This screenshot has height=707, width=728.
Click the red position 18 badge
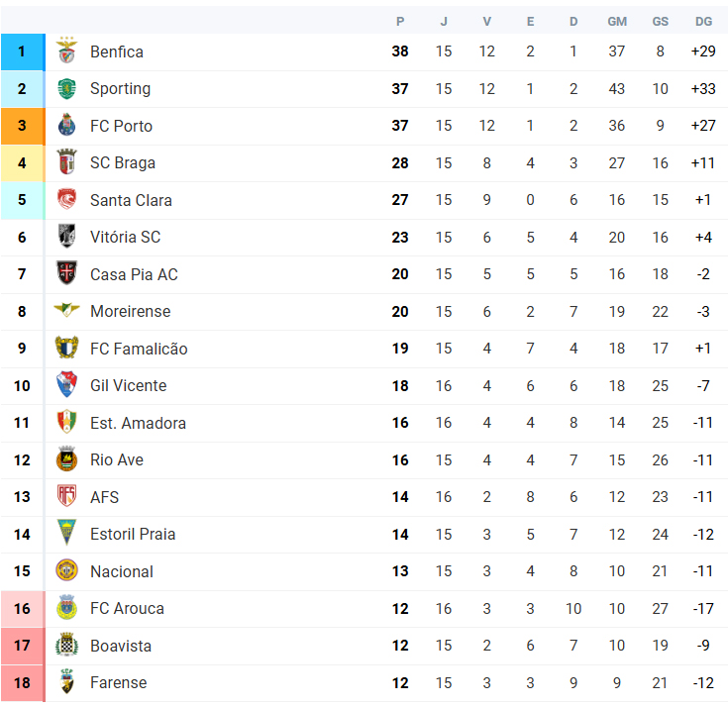[23, 683]
